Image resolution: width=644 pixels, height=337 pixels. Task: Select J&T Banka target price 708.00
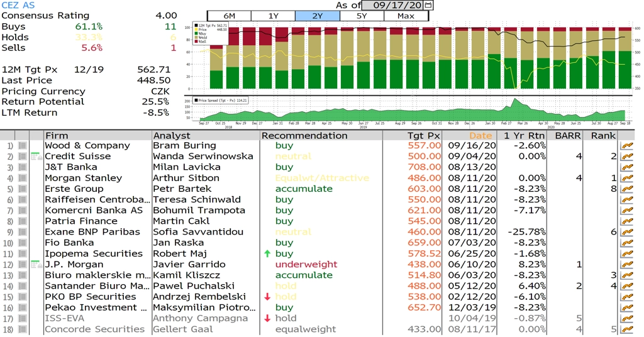(x=425, y=167)
